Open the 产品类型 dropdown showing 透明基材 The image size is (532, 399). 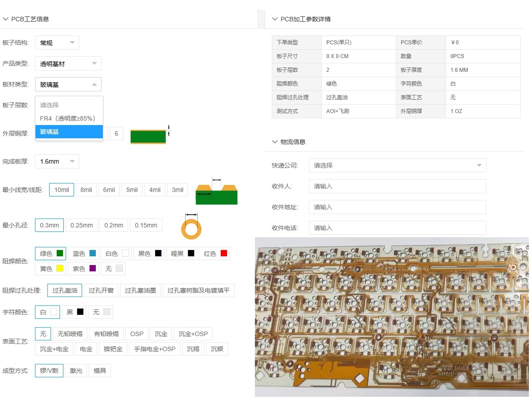click(x=68, y=63)
